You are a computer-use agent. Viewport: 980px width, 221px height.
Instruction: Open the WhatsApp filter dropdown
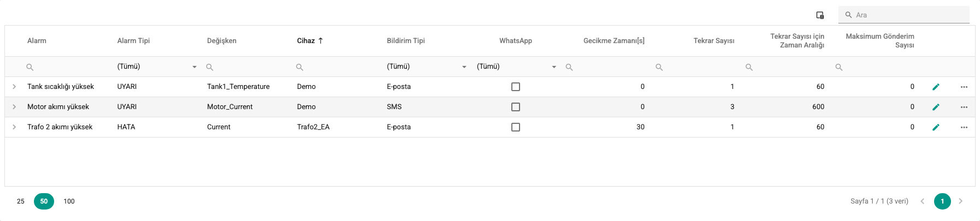pos(554,67)
